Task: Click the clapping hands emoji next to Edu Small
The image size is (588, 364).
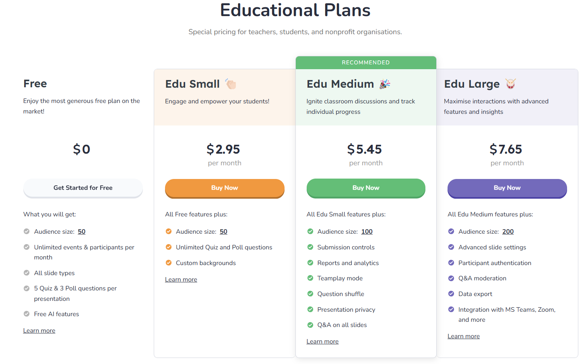Action: pyautogui.click(x=231, y=84)
